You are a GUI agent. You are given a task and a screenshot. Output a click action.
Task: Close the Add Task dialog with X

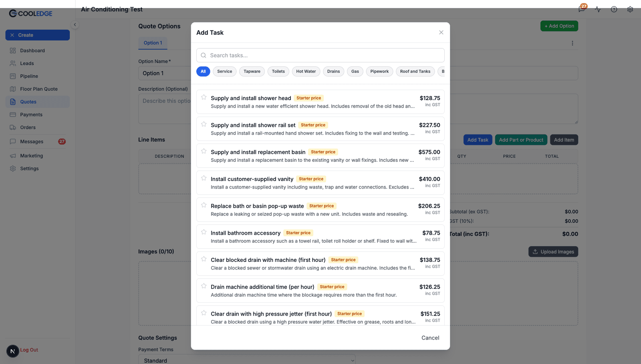pos(441,32)
